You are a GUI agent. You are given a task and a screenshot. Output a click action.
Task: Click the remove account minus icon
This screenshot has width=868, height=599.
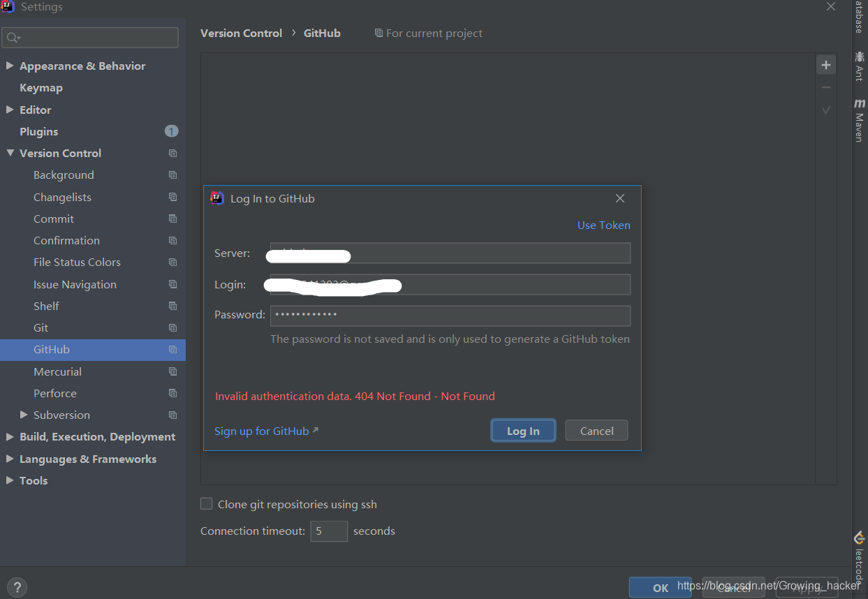[826, 87]
